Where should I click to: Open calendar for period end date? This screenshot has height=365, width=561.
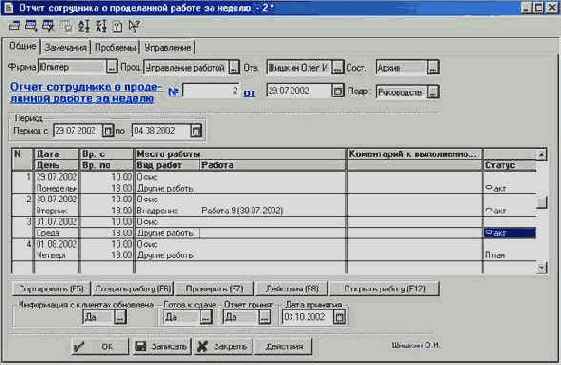[x=196, y=131]
